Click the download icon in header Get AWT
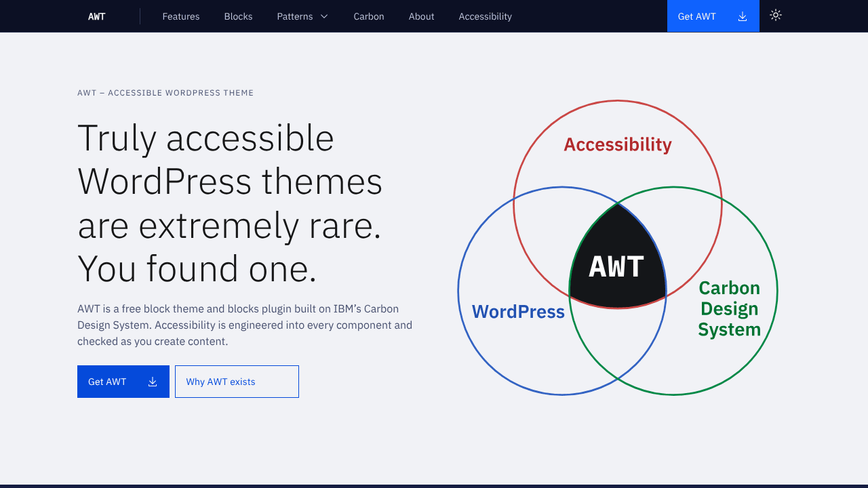868x488 pixels. coord(743,16)
